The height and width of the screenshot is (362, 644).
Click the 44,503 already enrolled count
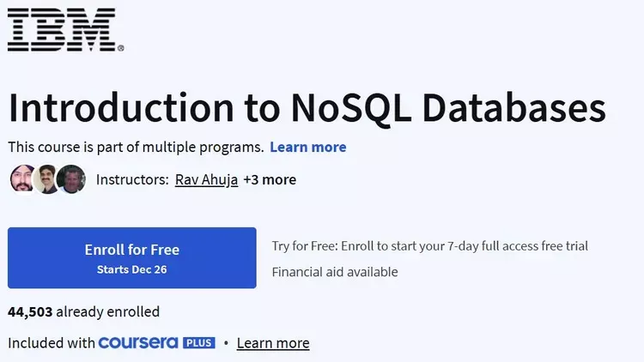(83, 312)
